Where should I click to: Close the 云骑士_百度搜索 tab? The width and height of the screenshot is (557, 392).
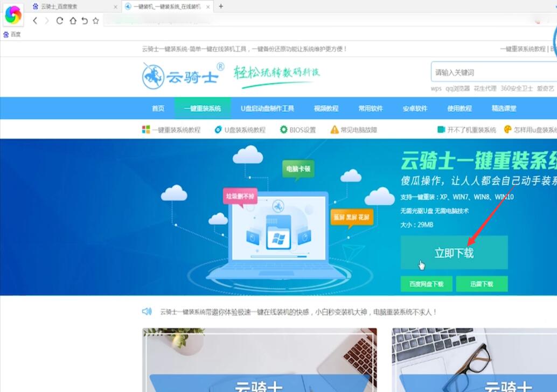click(x=115, y=7)
